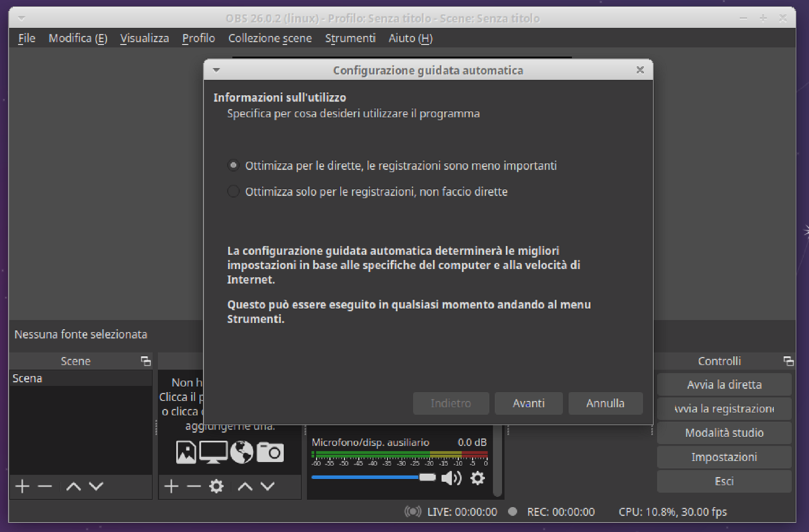Image resolution: width=809 pixels, height=532 pixels.
Task: Choose 'Ottimizza solo per le registrazioni' option
Action: pos(233,191)
